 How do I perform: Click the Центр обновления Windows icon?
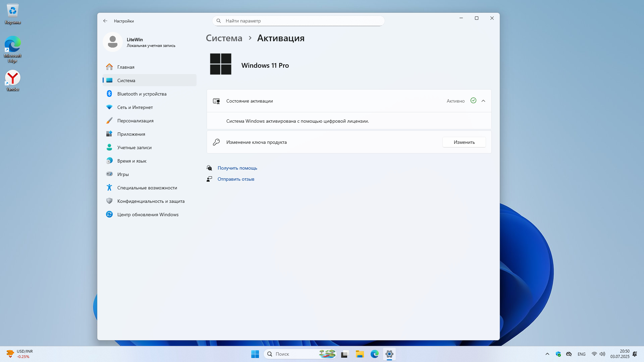[109, 215]
